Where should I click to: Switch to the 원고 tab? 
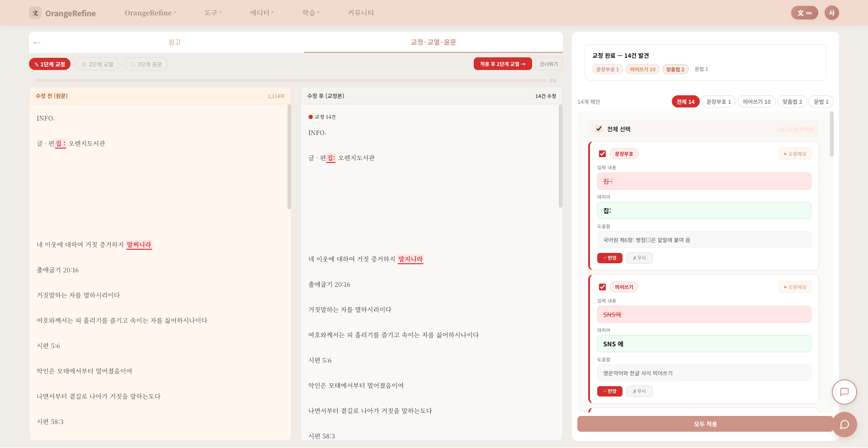click(x=175, y=42)
